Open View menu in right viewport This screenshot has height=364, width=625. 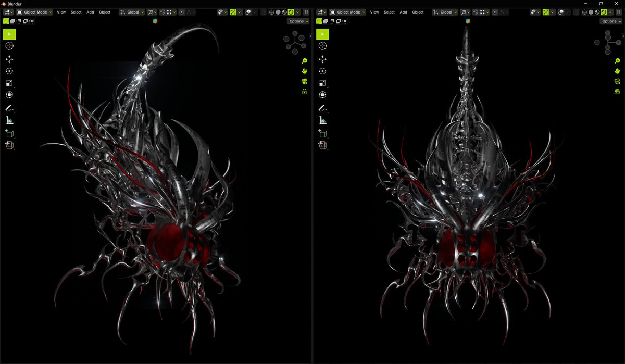coord(374,12)
